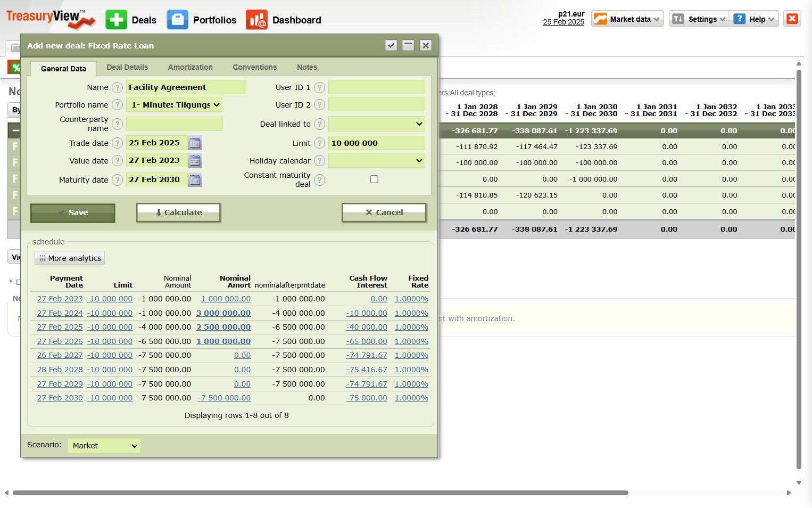Open the Deals green plus icon
This screenshot has height=508, width=812.
116,20
